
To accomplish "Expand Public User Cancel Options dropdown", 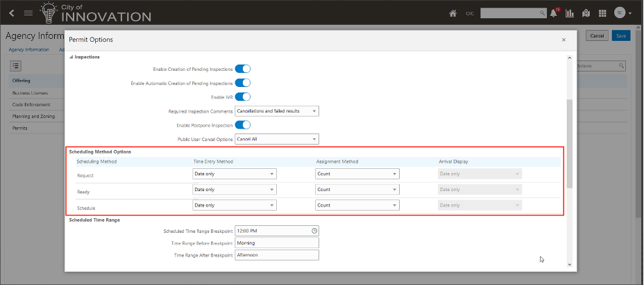I will [x=276, y=139].
